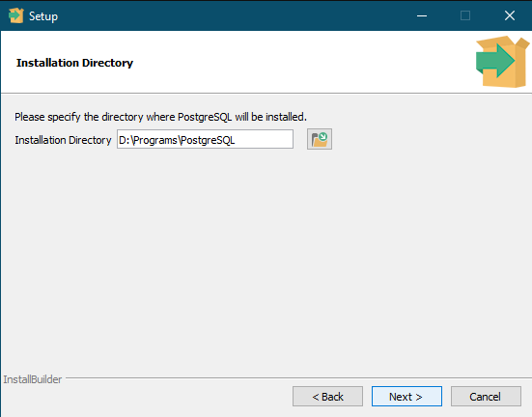This screenshot has height=417, width=532.
Task: Click the bold Installation Directory heading
Action: [74, 63]
